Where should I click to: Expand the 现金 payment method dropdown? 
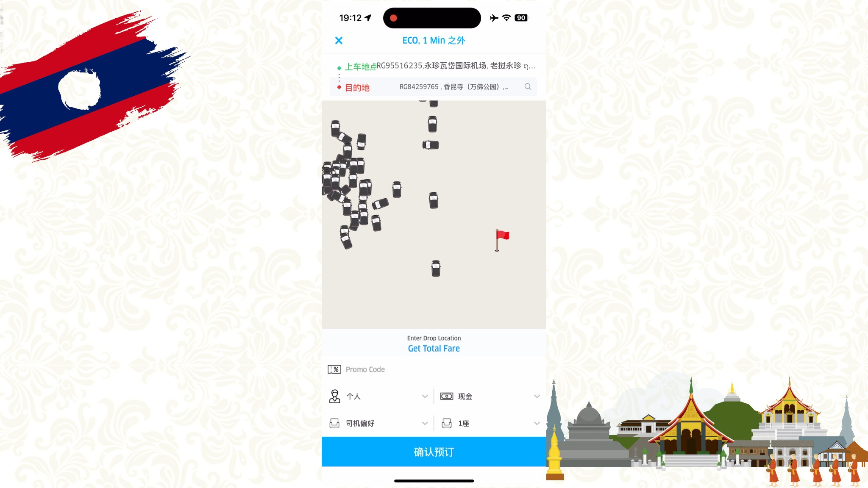[x=536, y=396]
